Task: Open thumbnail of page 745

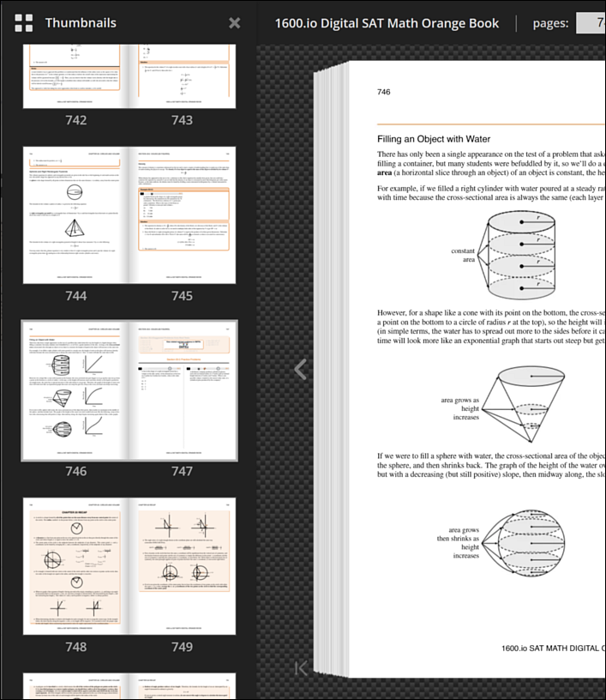Action: pos(183,215)
